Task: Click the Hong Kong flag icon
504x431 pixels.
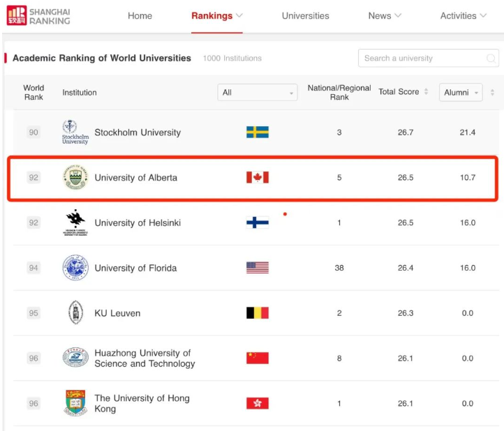Action: click(258, 403)
